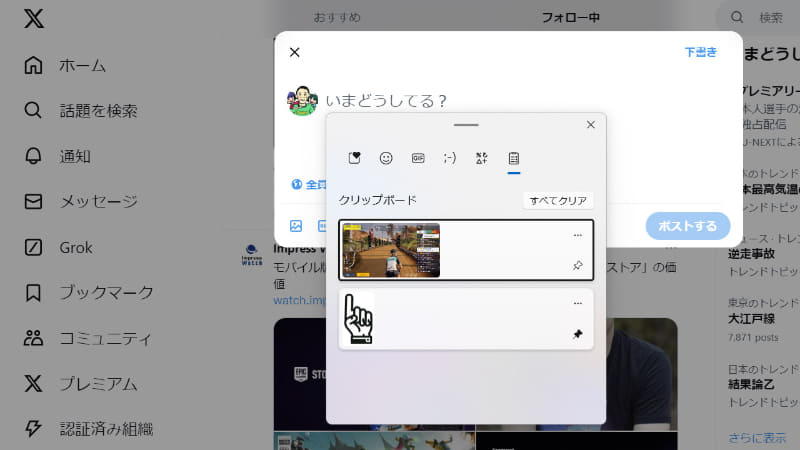The image size is (800, 450).
Task: Select the clipboard history tab
Action: click(514, 158)
